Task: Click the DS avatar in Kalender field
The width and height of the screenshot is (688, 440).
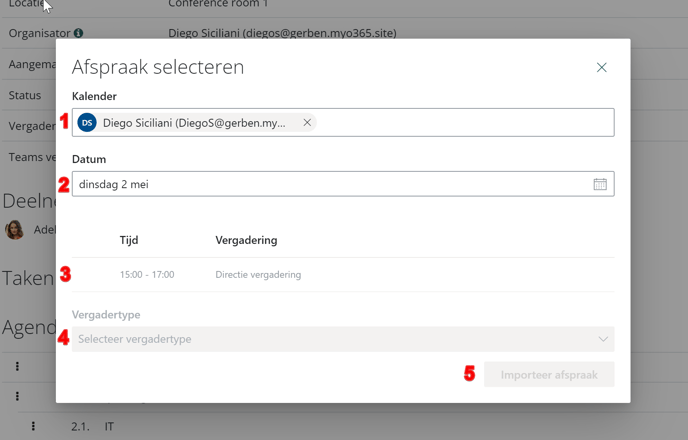Action: [x=87, y=122]
